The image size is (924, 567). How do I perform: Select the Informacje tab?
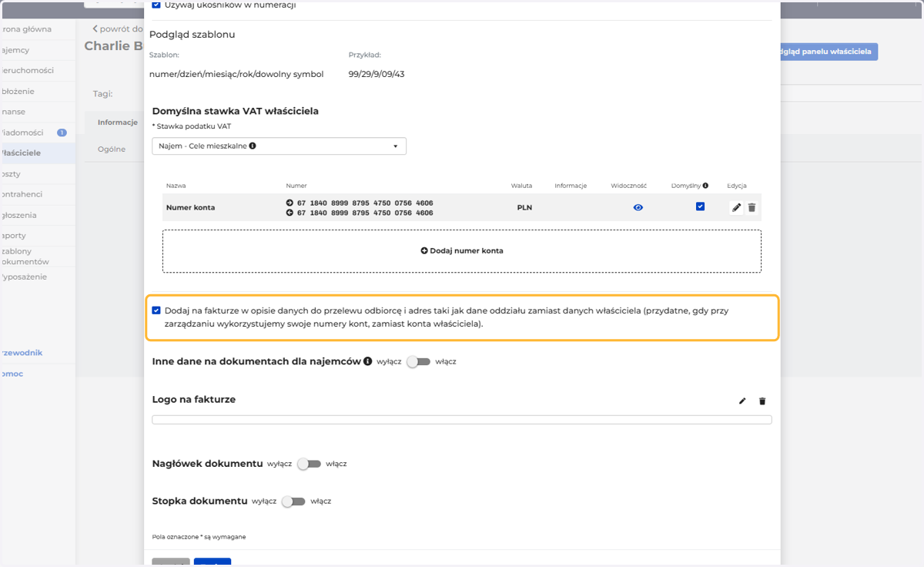click(x=117, y=122)
